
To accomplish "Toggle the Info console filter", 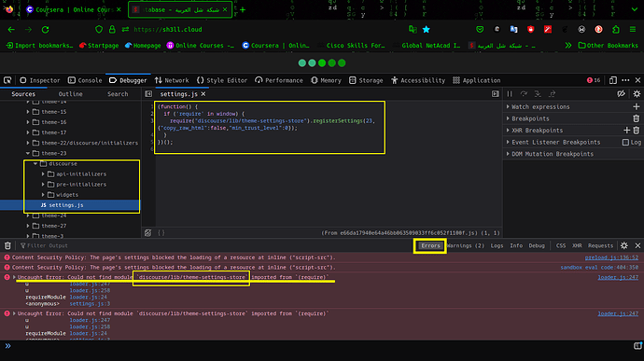I will [x=516, y=245].
